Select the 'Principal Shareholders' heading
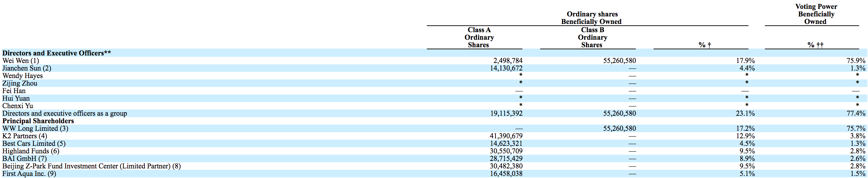The width and height of the screenshot is (868, 178). coord(38,121)
